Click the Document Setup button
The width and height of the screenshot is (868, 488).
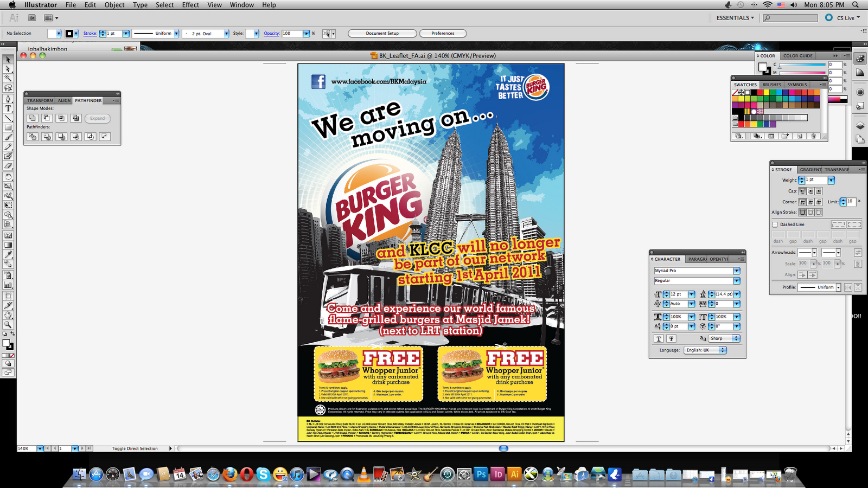(382, 34)
